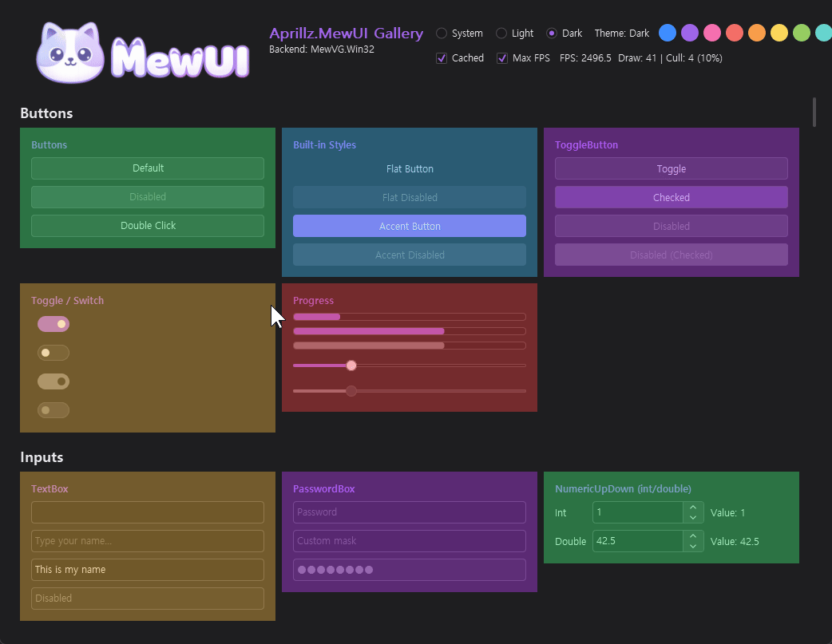The image size is (832, 644).
Task: Focus the Type your name text box
Action: tap(148, 541)
